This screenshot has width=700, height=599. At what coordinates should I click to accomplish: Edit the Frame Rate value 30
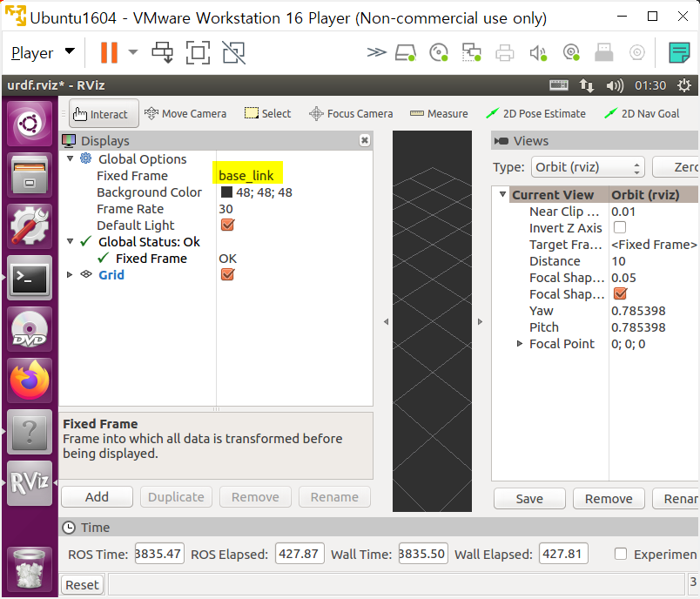click(225, 209)
